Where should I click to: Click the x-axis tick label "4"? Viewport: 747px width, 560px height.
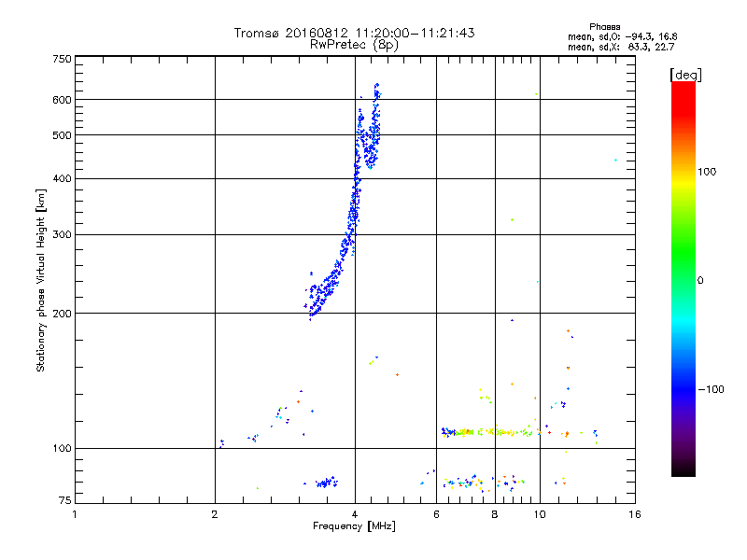tap(355, 514)
